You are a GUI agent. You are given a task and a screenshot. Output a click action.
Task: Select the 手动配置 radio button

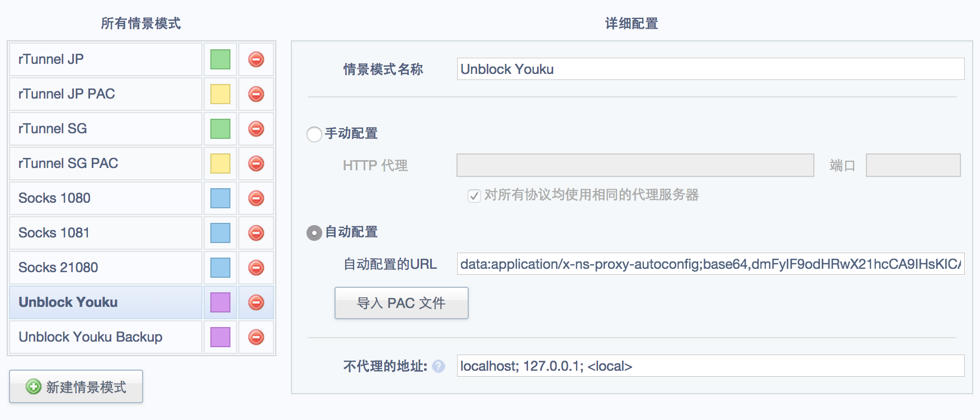(314, 134)
